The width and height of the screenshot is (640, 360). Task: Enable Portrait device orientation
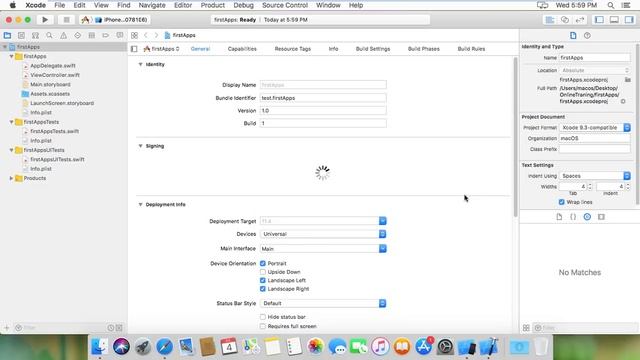(x=263, y=263)
